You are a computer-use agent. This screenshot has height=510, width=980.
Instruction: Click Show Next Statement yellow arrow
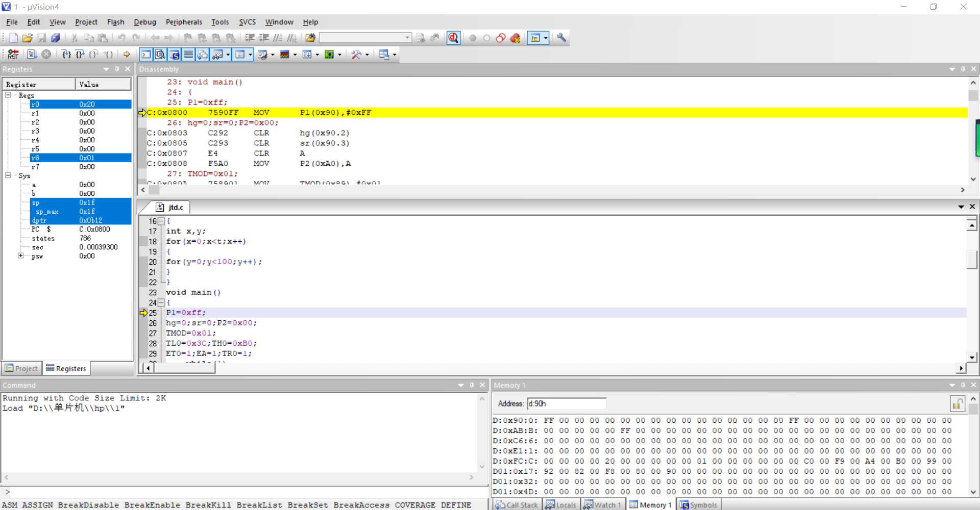coord(127,54)
